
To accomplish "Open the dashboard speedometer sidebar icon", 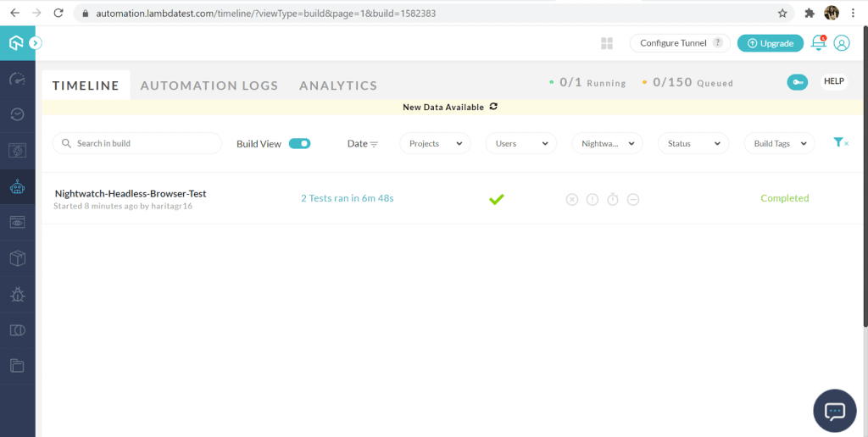I will [18, 79].
